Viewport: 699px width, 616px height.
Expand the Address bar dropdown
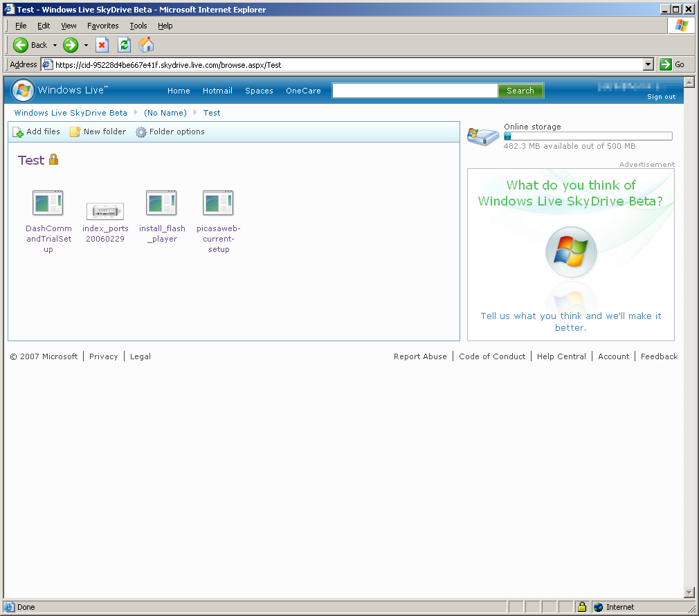click(648, 64)
